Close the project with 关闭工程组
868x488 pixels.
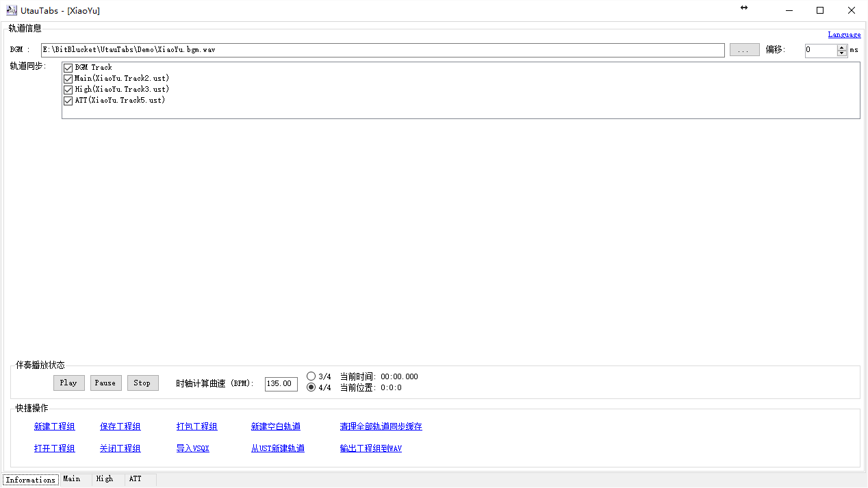(120, 448)
